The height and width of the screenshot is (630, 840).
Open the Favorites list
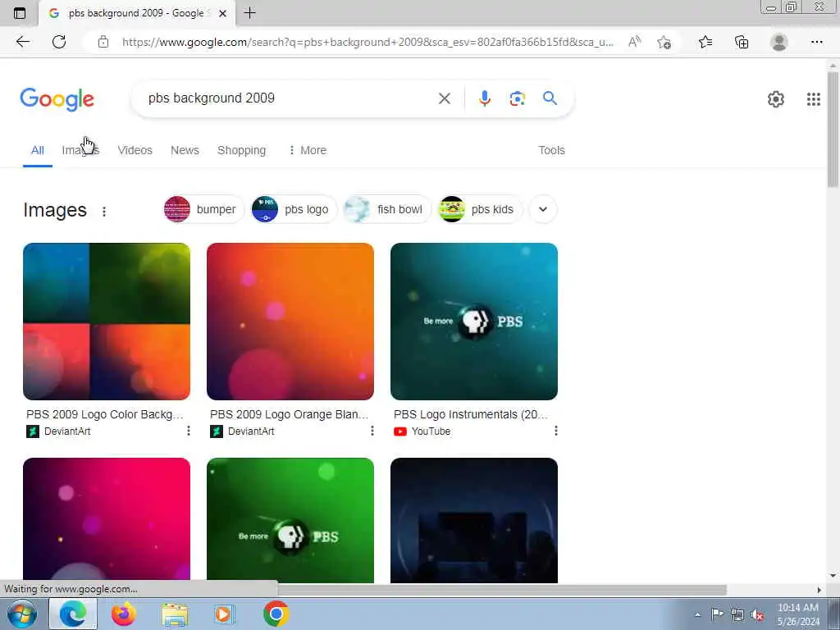[705, 42]
